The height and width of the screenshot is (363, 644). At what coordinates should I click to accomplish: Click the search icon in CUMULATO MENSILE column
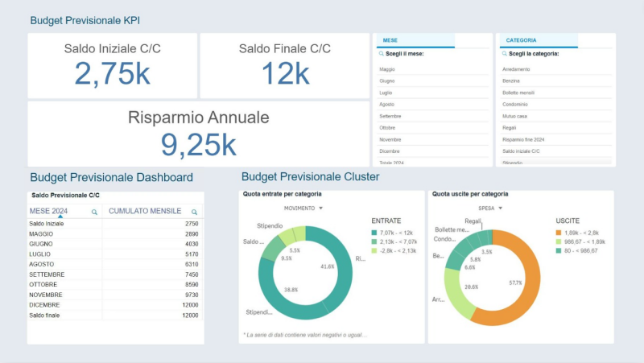pyautogui.click(x=194, y=212)
